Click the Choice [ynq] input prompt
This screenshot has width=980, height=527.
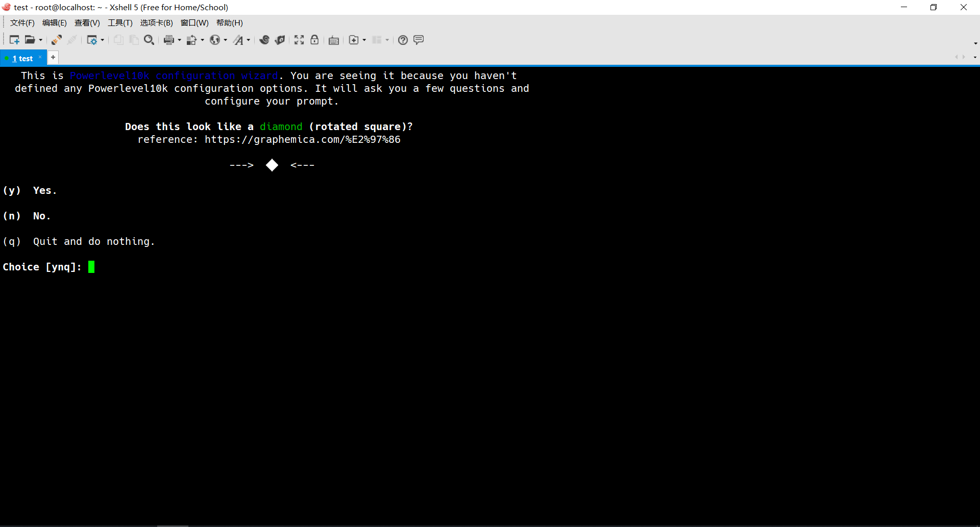click(92, 267)
